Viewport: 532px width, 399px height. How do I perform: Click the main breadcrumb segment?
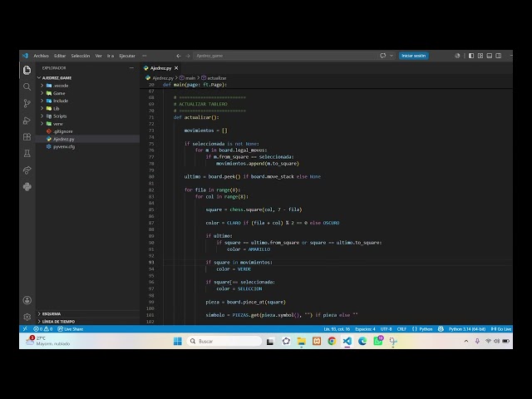click(x=187, y=78)
